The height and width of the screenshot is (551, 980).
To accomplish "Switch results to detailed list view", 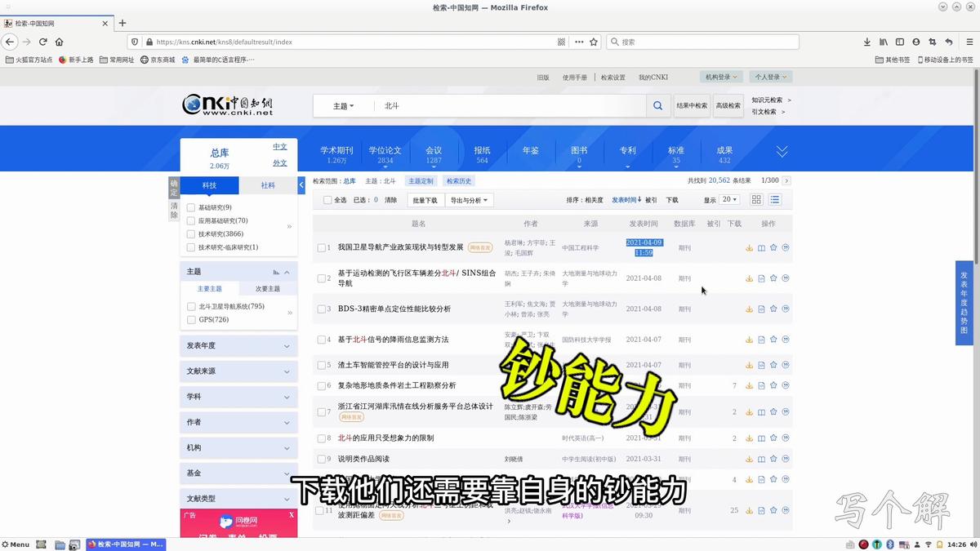I will pyautogui.click(x=774, y=199).
